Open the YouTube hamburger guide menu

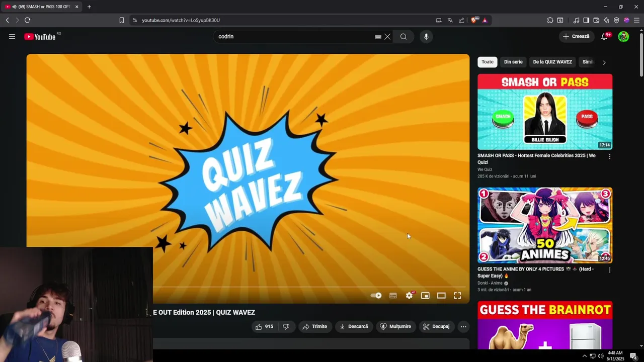12,37
